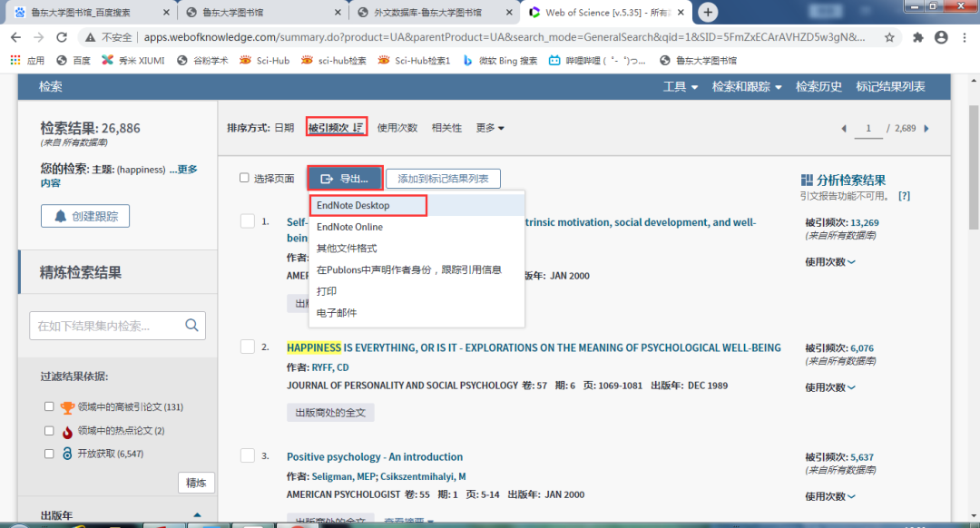Open the sci-hub检索 bookmark
Viewport: 980px width, 528px height.
[333, 61]
